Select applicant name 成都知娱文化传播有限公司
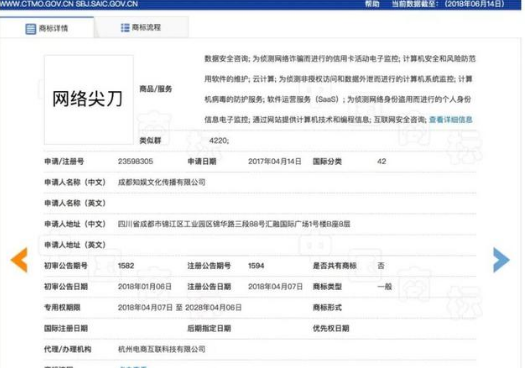Screen dimensions: 525x368 (161, 182)
